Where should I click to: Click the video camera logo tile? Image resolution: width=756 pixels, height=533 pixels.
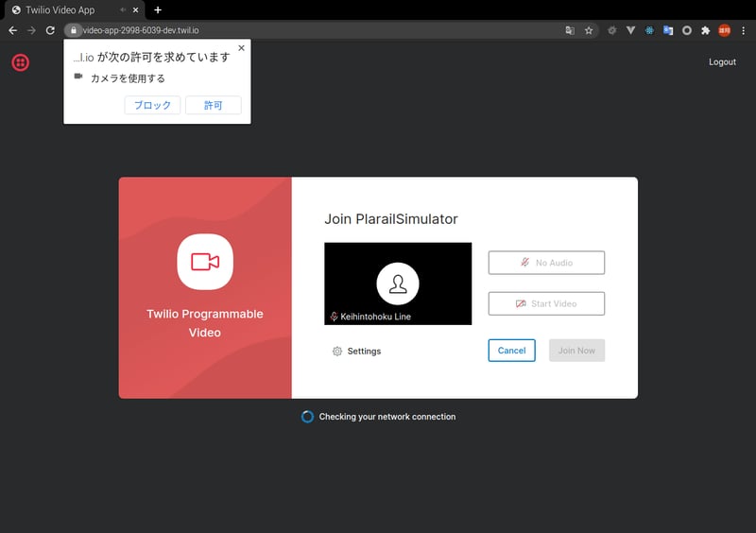205,262
